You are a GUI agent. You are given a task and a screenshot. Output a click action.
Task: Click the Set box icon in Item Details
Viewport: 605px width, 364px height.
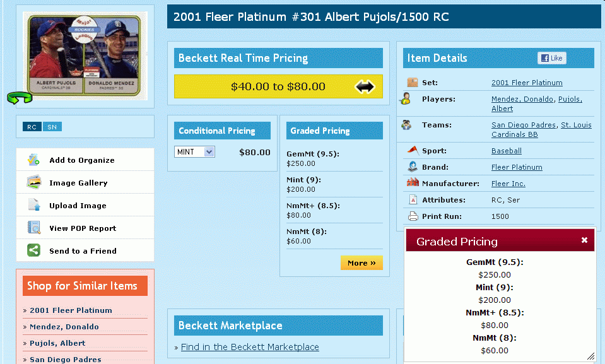[x=413, y=82]
